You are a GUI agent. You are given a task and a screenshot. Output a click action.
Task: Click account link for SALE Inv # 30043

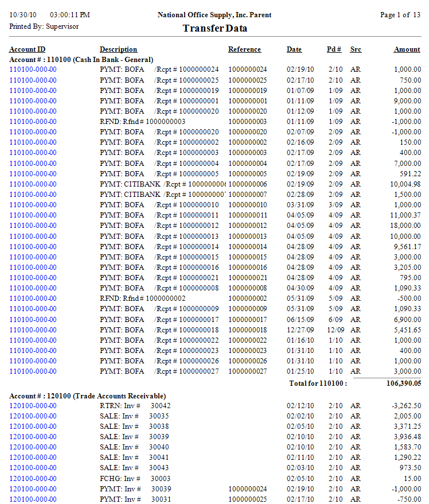(33, 468)
